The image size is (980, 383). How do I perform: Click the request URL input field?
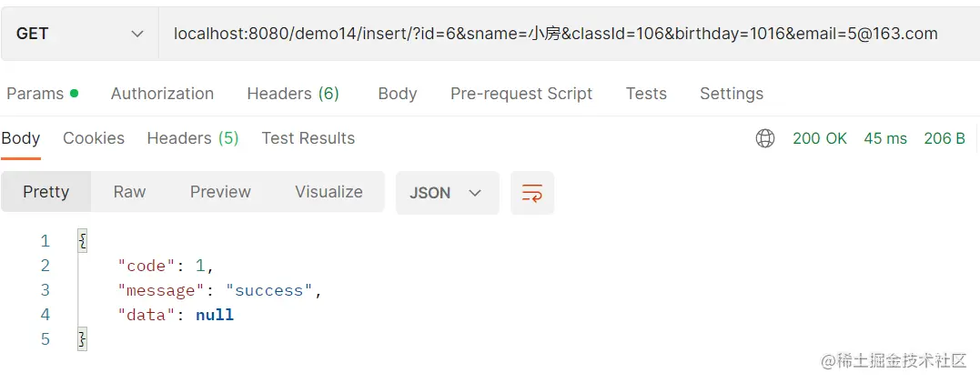click(555, 34)
